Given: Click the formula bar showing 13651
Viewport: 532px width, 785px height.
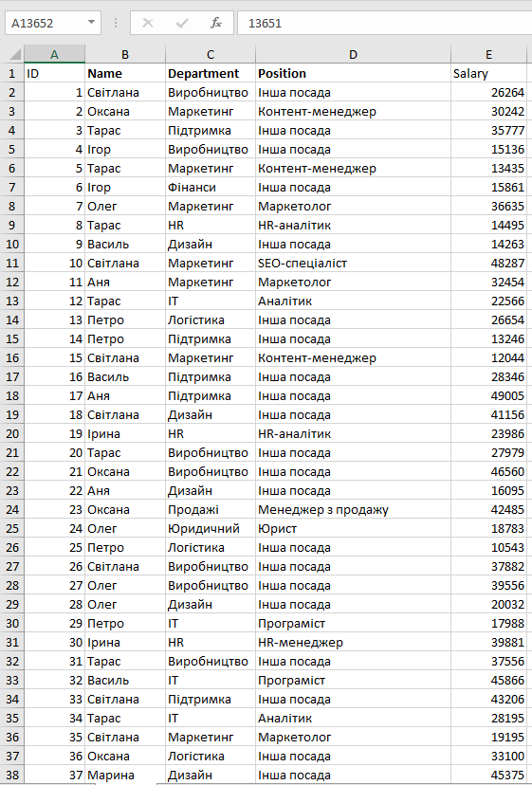Looking at the screenshot, I should (x=385, y=23).
